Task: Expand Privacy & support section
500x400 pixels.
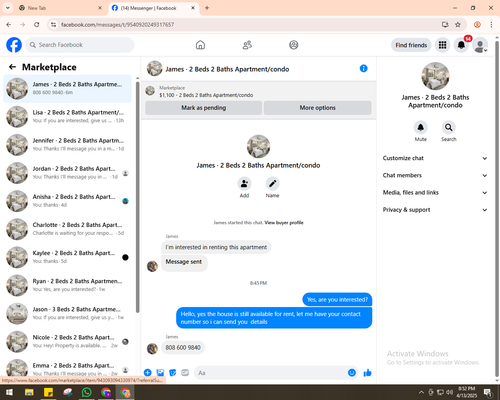Action: (435, 210)
